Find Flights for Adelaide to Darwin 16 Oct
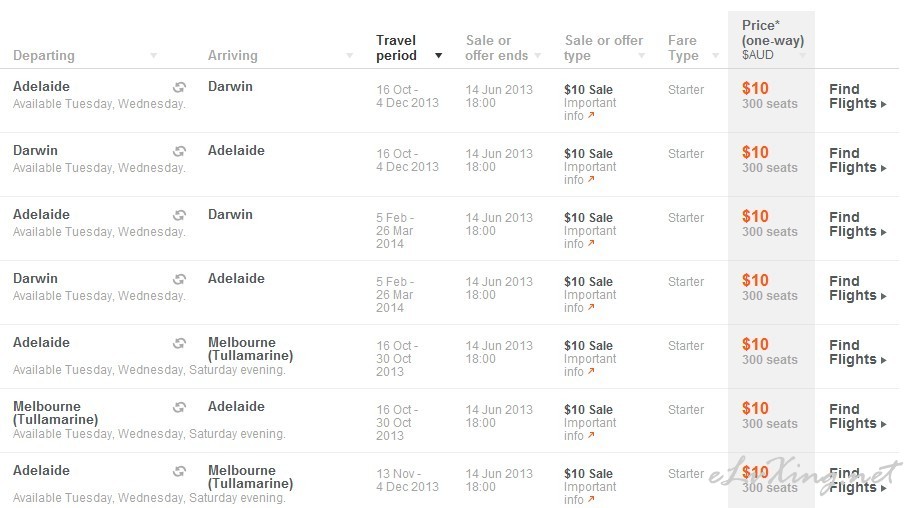This screenshot has height=508, width=913. pyautogui.click(x=857, y=96)
